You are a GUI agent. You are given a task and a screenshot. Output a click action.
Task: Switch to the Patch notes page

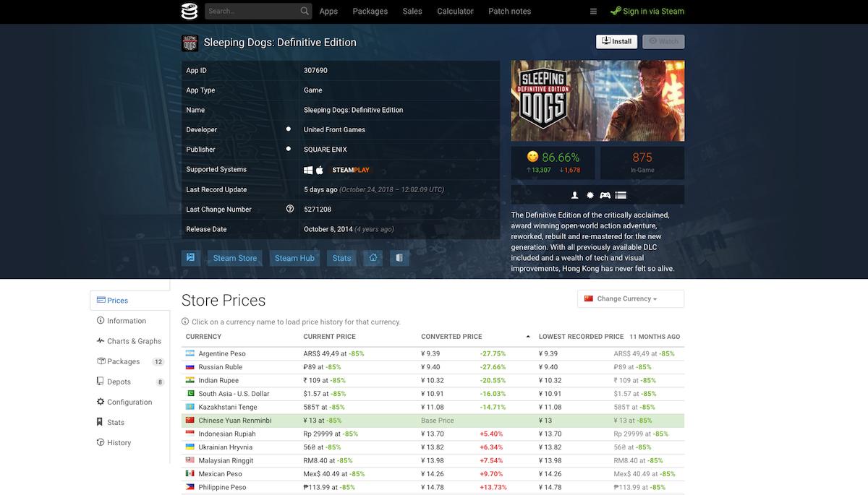point(509,11)
